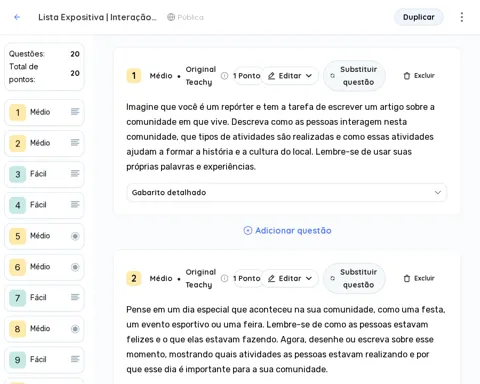
Task: Open the Editar dropdown for question 1
Action: pos(290,76)
